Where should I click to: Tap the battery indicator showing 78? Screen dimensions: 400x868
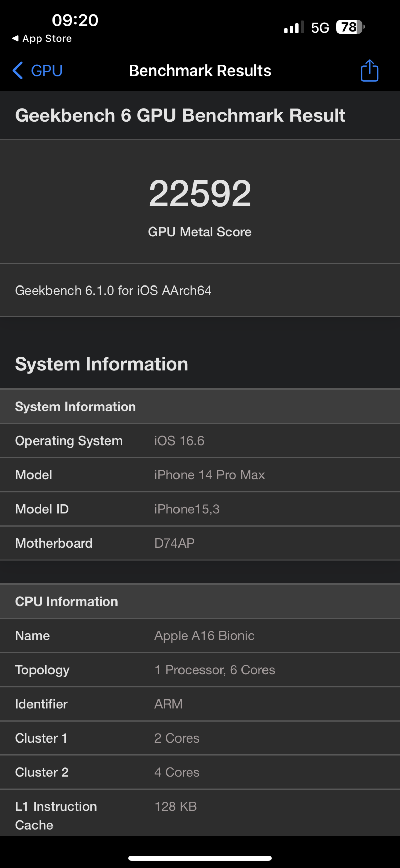(350, 27)
